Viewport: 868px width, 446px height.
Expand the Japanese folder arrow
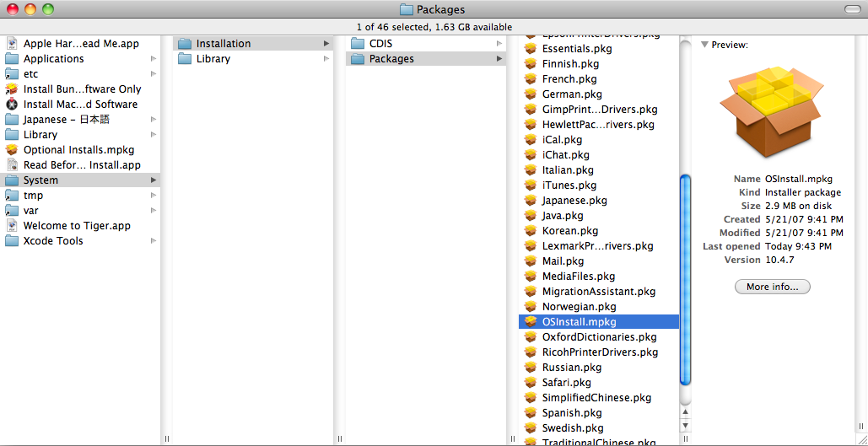coord(154,120)
